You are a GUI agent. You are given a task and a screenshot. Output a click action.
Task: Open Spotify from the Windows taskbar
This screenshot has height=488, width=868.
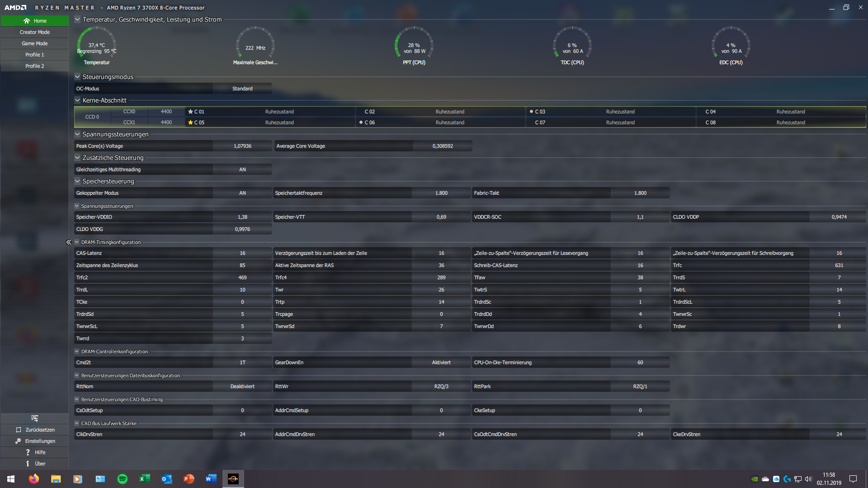click(122, 479)
